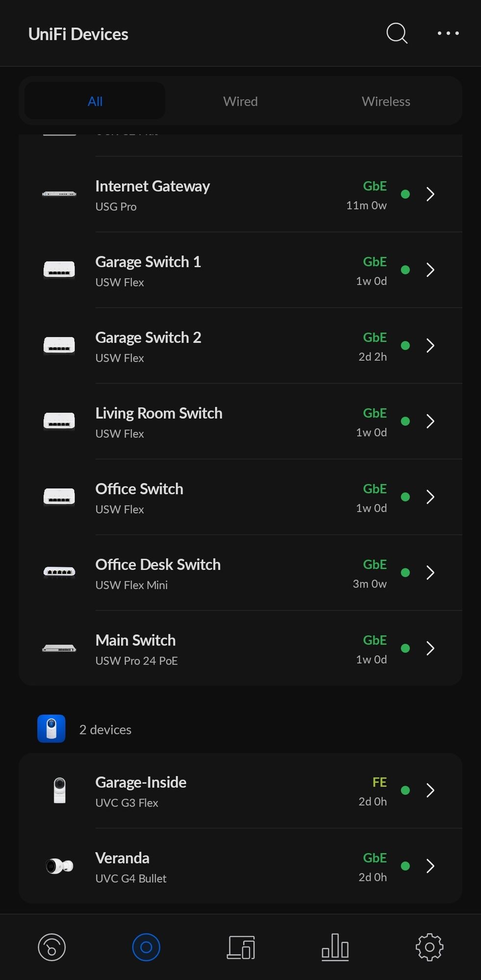481x980 pixels.
Task: Tap the Garage-Inside G3 Flex camera thumbnail
Action: click(x=59, y=790)
